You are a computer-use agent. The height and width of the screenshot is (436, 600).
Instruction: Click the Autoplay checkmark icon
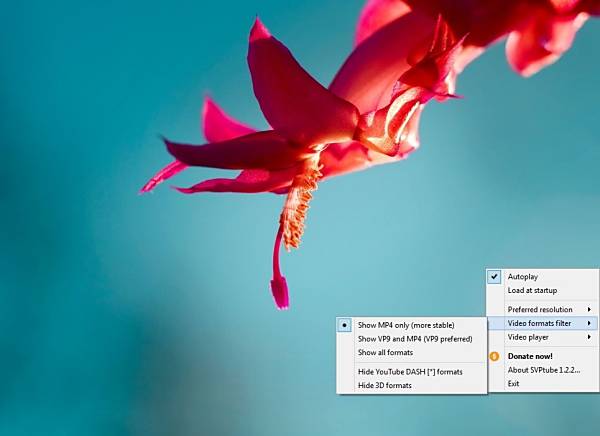click(x=494, y=276)
